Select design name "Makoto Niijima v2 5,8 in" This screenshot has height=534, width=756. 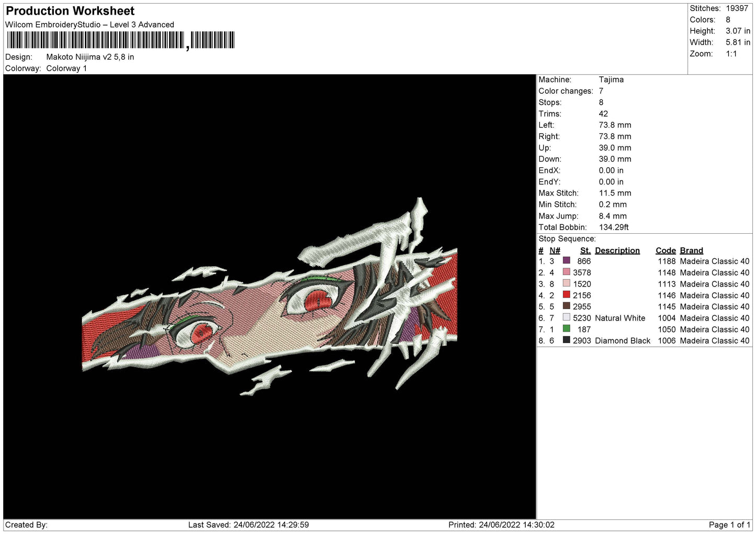[x=90, y=57]
